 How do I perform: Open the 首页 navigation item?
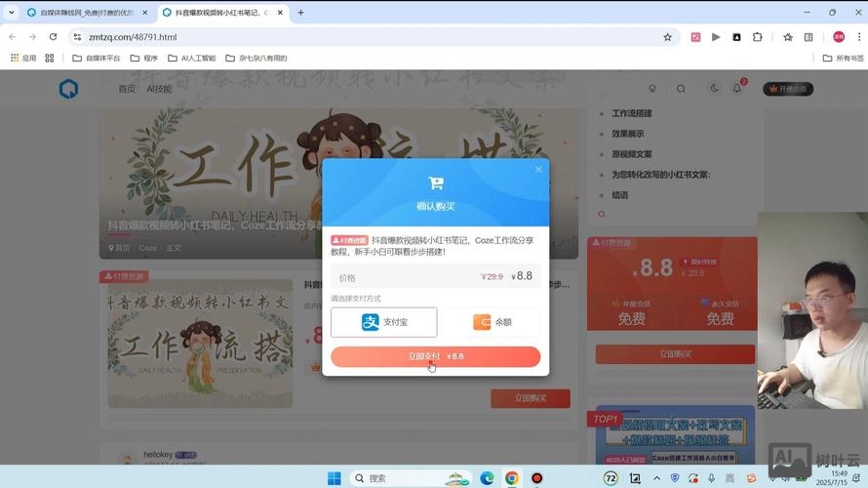127,89
